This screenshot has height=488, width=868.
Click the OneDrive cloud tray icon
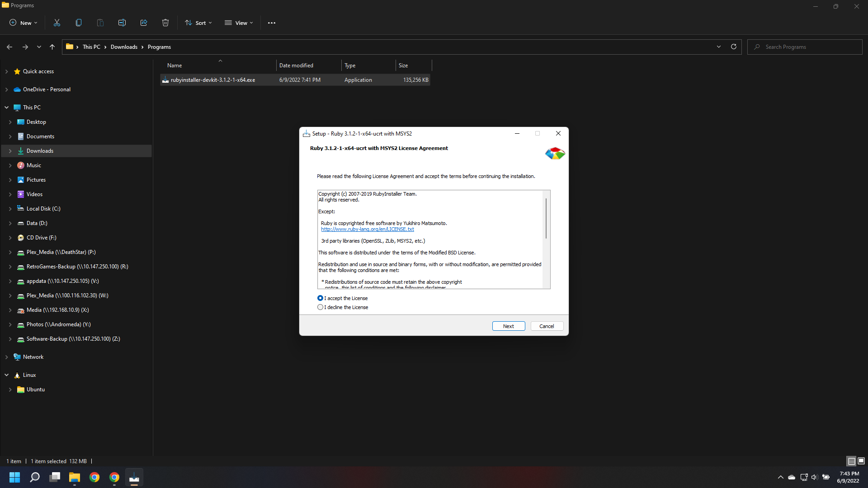(x=792, y=477)
